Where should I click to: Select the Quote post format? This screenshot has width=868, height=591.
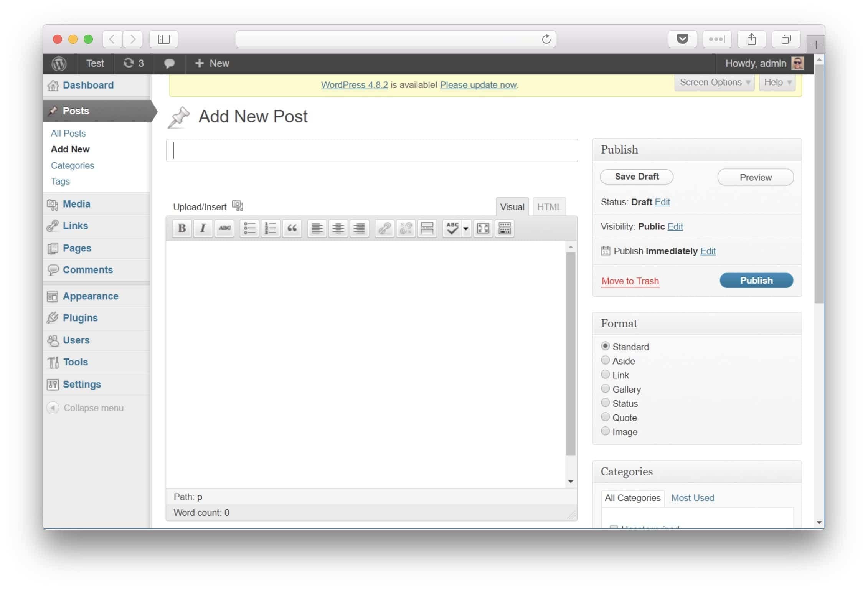click(x=605, y=417)
